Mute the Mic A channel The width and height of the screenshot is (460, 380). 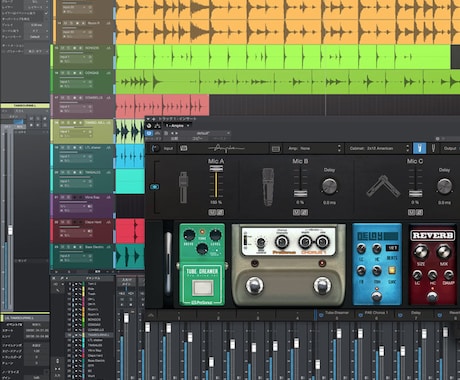point(212,212)
